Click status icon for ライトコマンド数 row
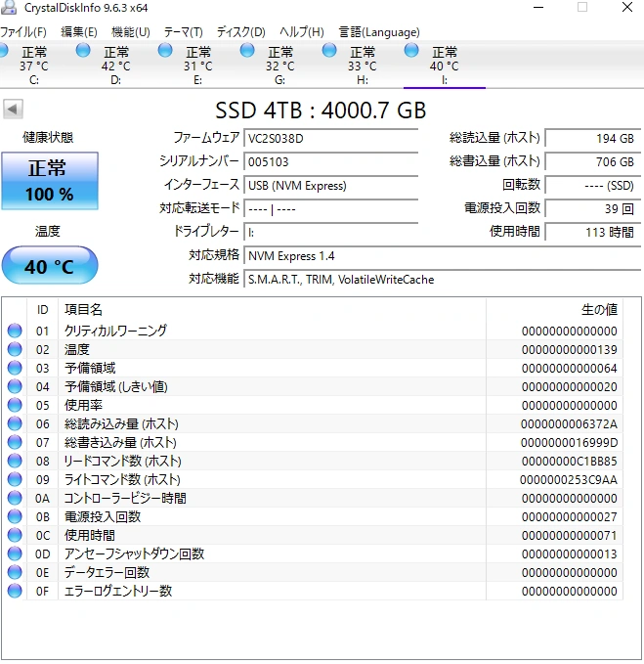 click(15, 479)
